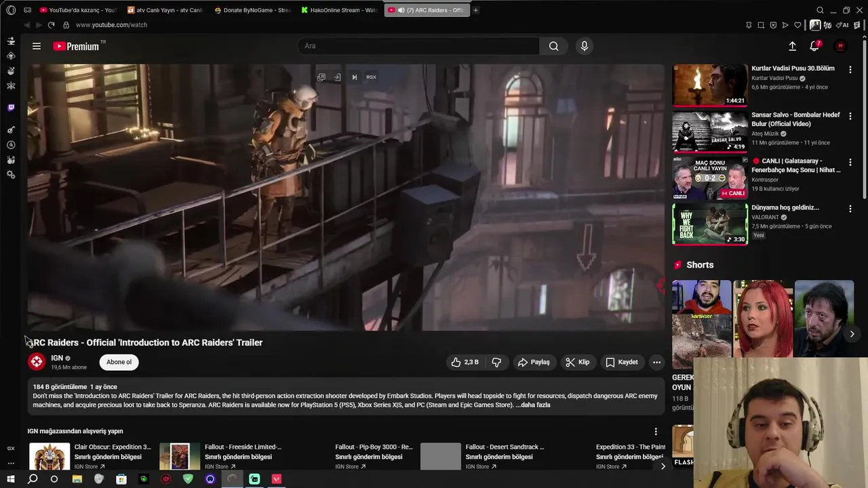This screenshot has width=868, height=488.
Task: Like the ARC Raiders video
Action: point(465,363)
